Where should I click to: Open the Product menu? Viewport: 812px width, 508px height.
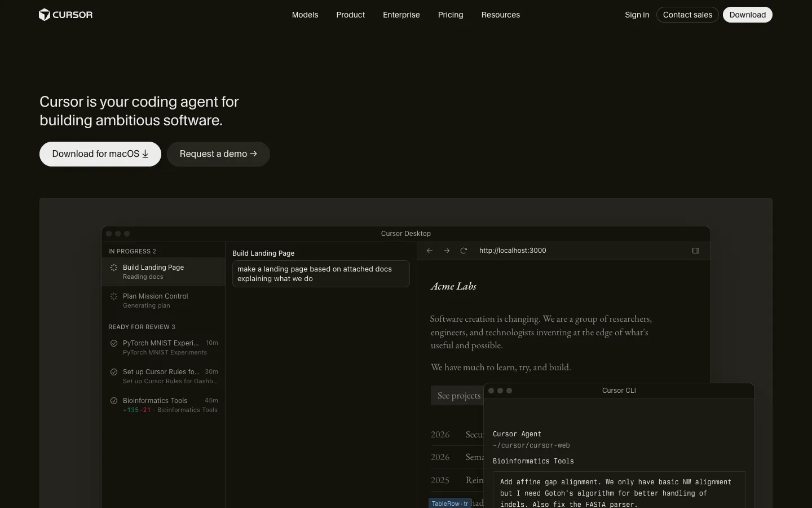[x=351, y=15]
